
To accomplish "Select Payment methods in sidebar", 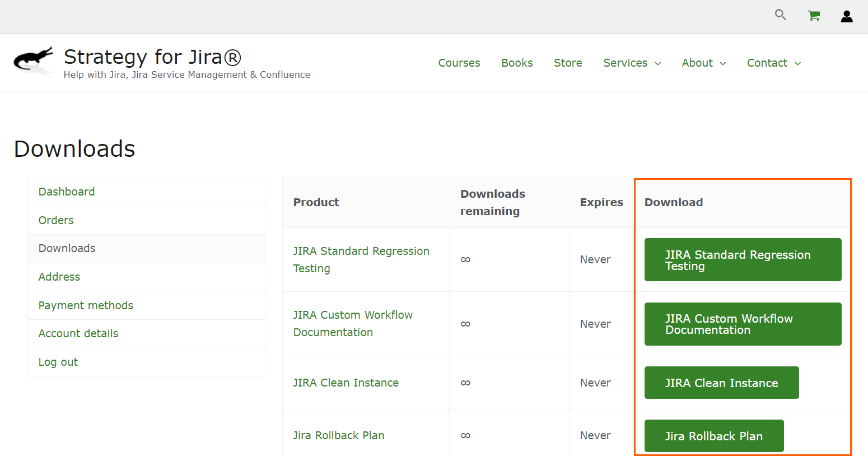I will pos(86,305).
